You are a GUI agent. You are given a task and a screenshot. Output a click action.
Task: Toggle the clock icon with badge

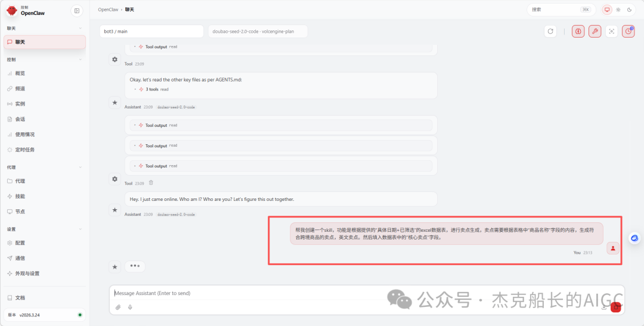(628, 31)
